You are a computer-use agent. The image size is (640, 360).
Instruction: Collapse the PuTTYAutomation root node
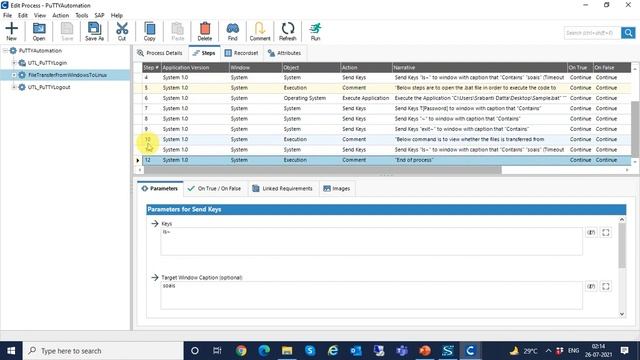[x=5, y=51]
